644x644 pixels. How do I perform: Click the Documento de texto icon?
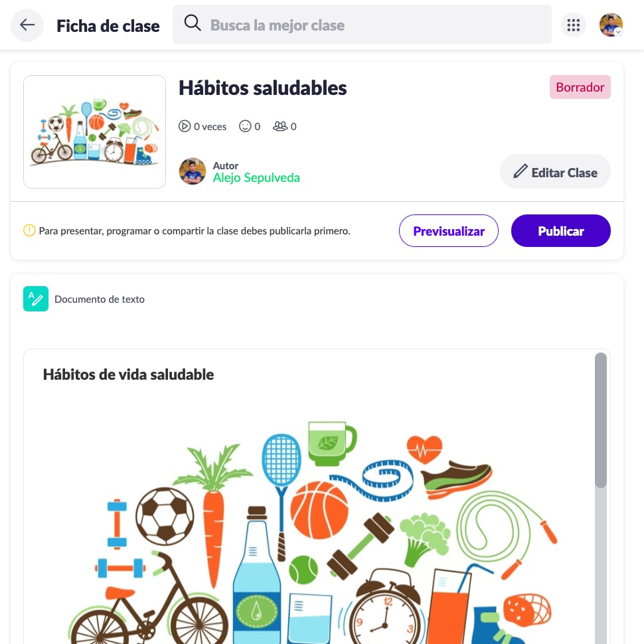[36, 299]
